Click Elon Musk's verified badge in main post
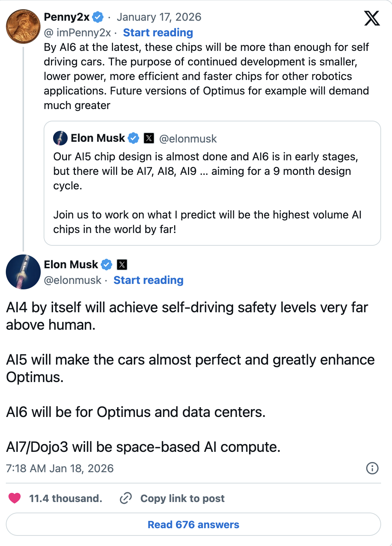Viewport: 392px width, 546px height. [x=107, y=265]
